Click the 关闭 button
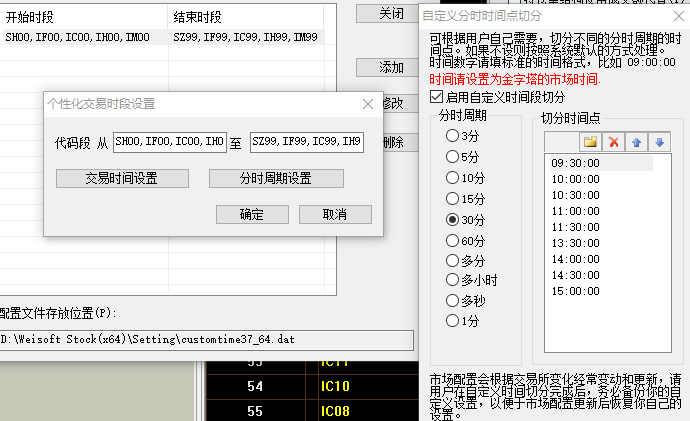 click(387, 14)
